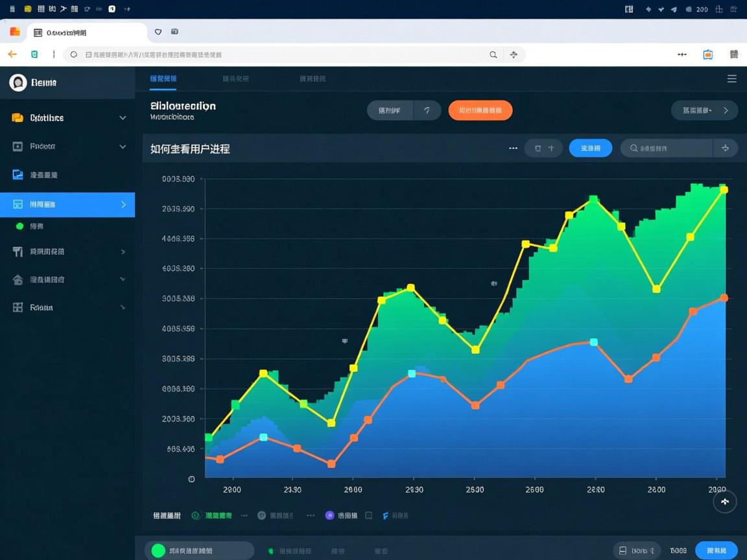The image size is (747, 560).
Task: Switch to the second top tab
Action: click(235, 78)
